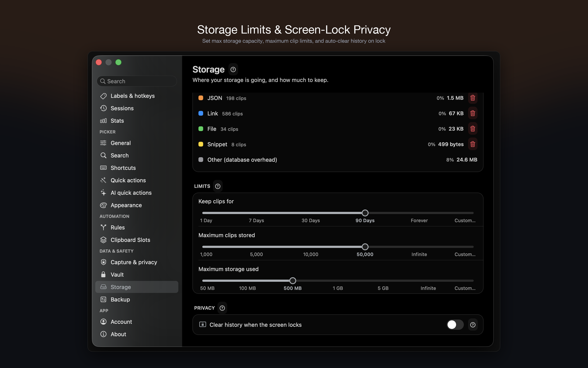Open the Stats page
This screenshot has width=588, height=368.
coord(137,121)
